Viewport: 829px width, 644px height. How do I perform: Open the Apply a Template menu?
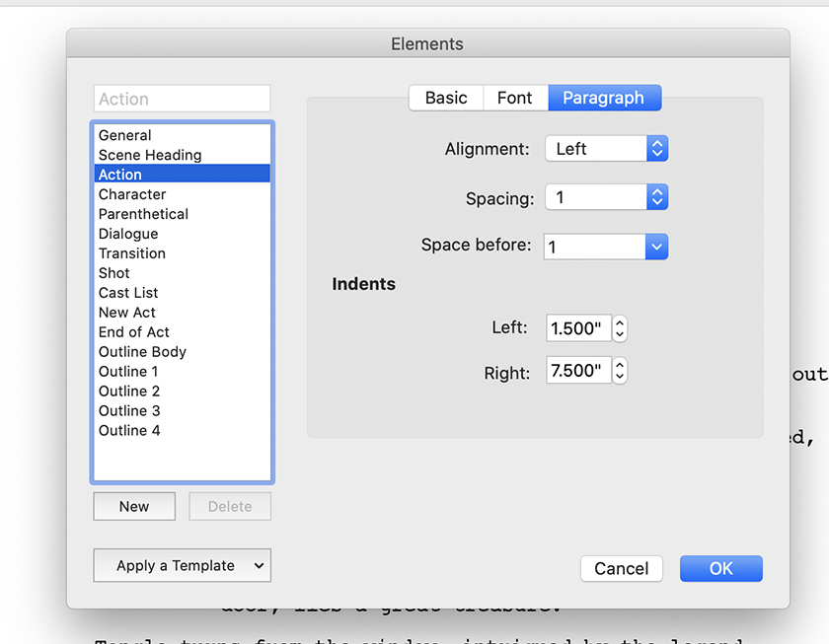coord(182,565)
